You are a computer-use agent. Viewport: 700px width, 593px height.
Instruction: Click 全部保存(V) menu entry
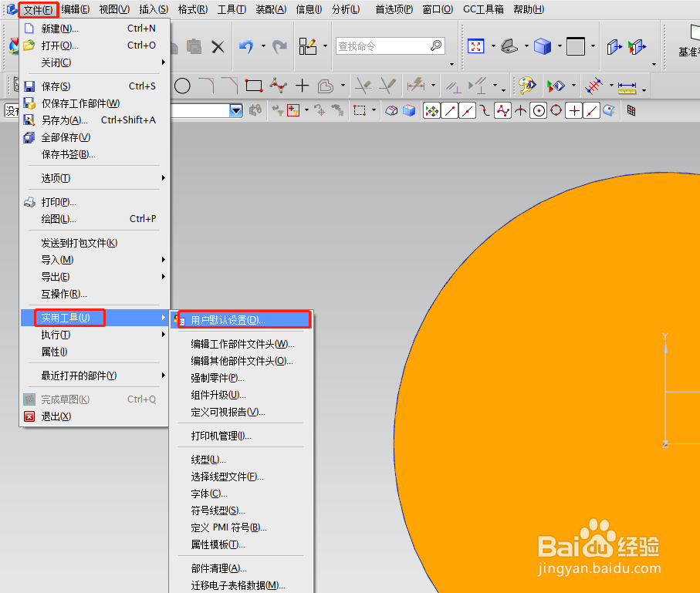(95, 137)
